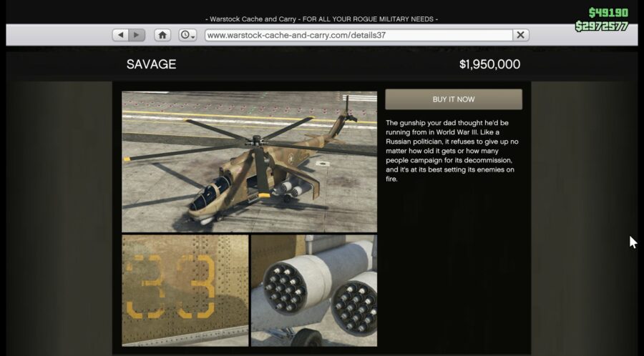The height and width of the screenshot is (356, 644).
Task: Go back with the left arrow button
Action: click(x=120, y=35)
